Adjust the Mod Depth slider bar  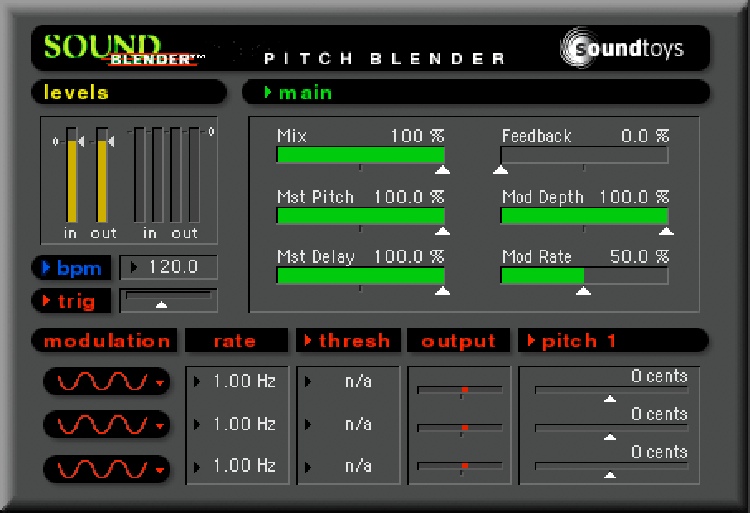tap(584, 216)
